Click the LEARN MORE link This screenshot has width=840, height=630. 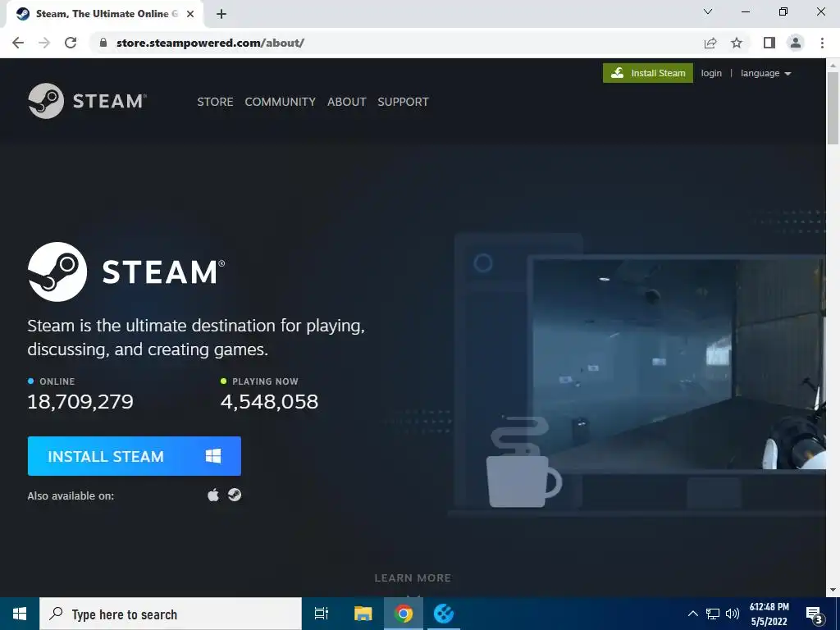click(413, 577)
